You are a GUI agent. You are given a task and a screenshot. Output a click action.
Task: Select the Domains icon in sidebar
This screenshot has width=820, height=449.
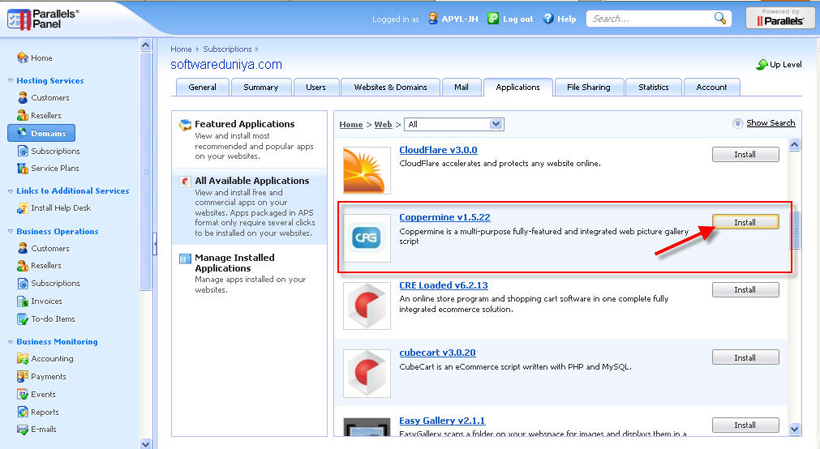[x=22, y=133]
